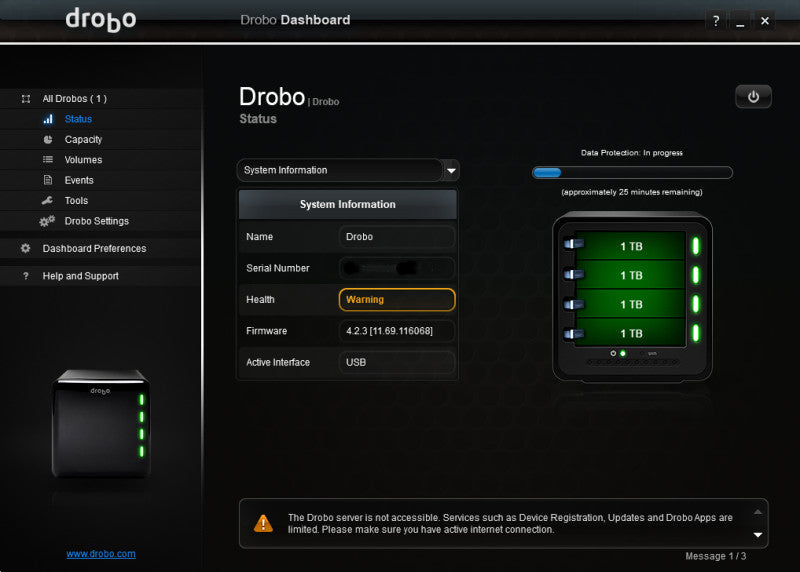Click the server not accessible message text
The width and height of the screenshot is (800, 572).
pyautogui.click(x=510, y=524)
